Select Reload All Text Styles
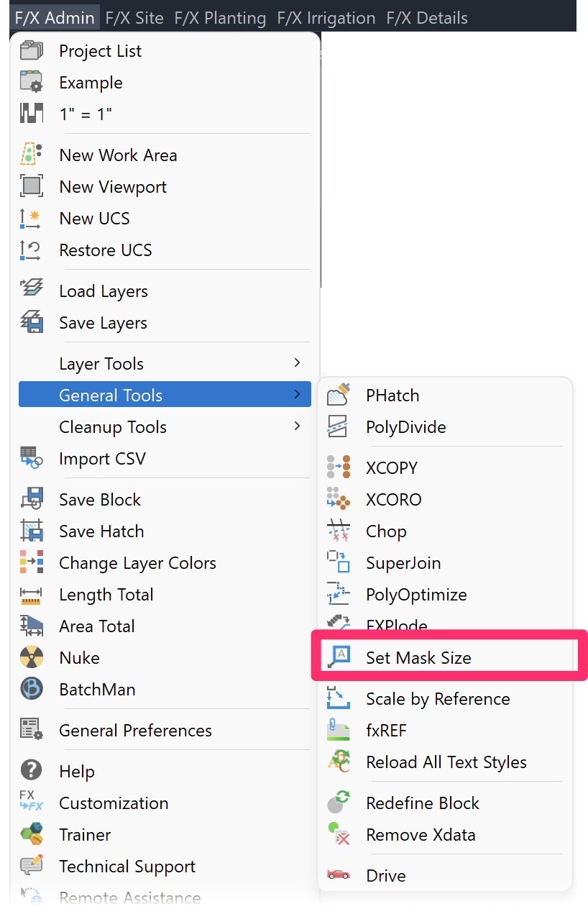 pos(446,762)
